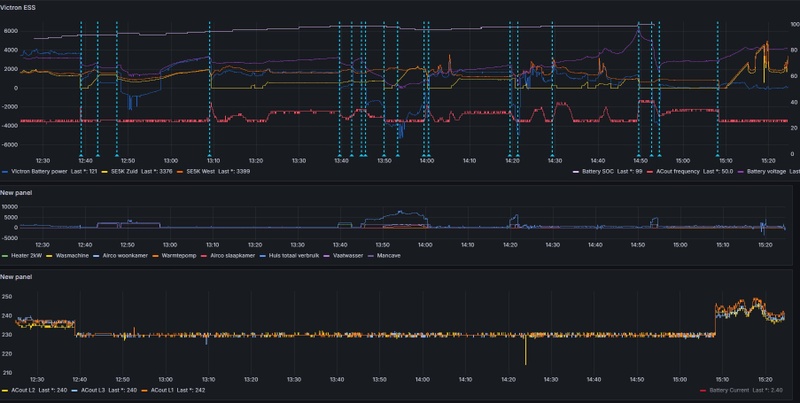The height and width of the screenshot is (403, 800).
Task: Open the yellow SESK Zuid color swatch
Action: click(x=105, y=172)
